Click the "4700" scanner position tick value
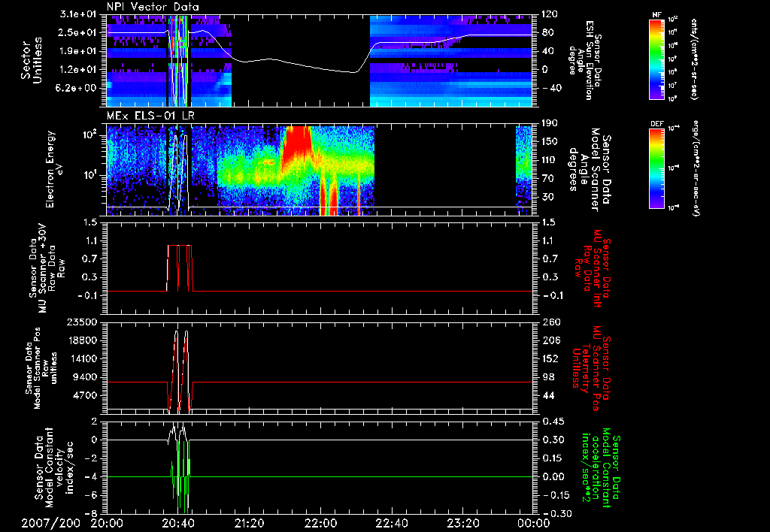This screenshot has height=532, width=770. coord(86,395)
